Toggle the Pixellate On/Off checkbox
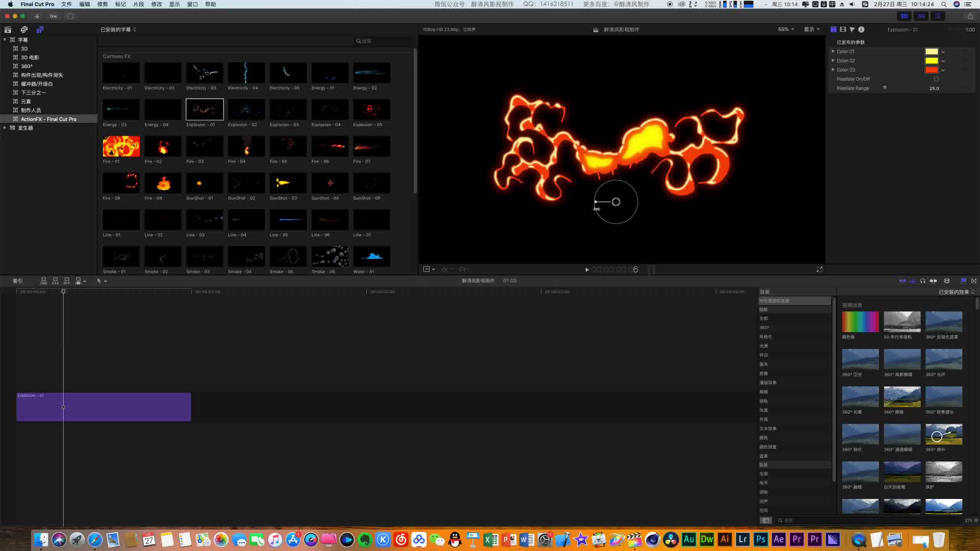The image size is (980, 551). click(936, 79)
